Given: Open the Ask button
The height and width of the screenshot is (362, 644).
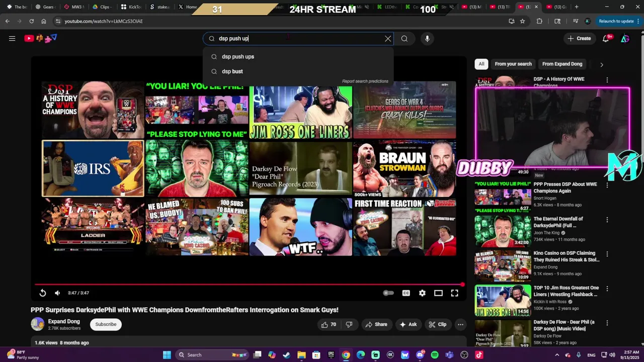Looking at the screenshot, I should tap(408, 325).
